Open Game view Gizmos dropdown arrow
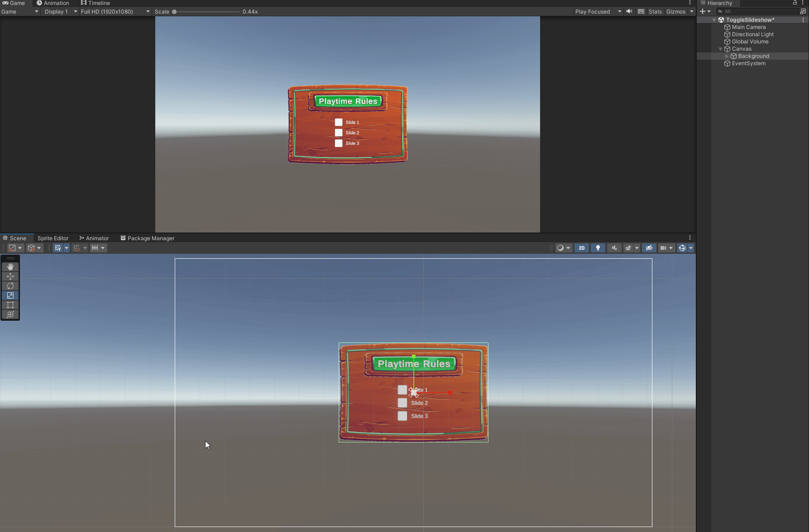Screen dimensions: 809x532 pos(692,12)
